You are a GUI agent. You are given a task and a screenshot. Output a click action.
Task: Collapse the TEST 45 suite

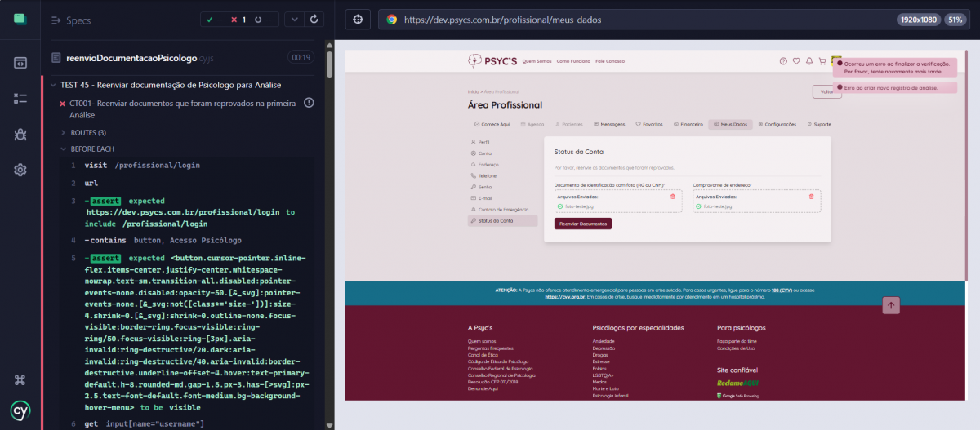tap(54, 85)
